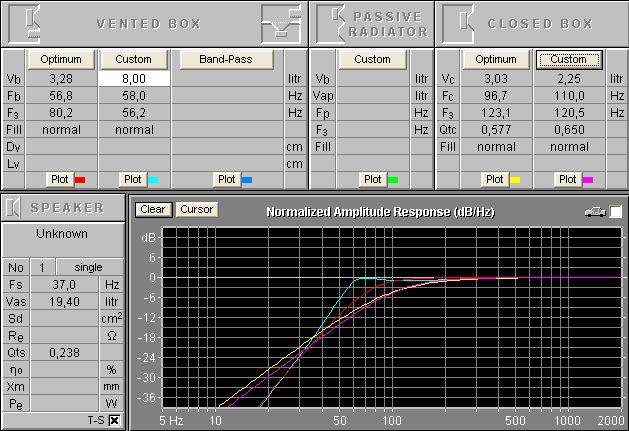Viewport: 629px width, 431px height.
Task: Click the efficiency ηo field
Action: click(64, 370)
